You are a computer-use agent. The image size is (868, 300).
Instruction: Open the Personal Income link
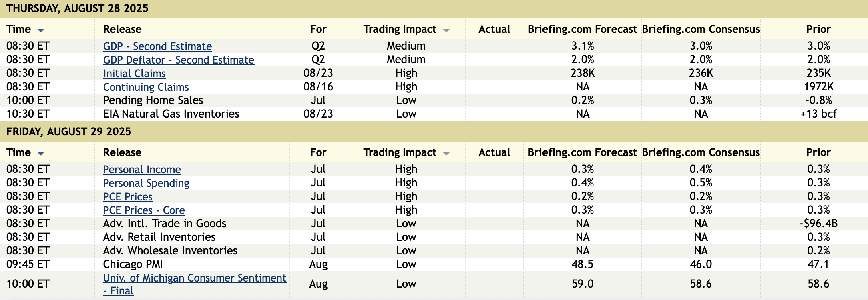click(x=142, y=170)
